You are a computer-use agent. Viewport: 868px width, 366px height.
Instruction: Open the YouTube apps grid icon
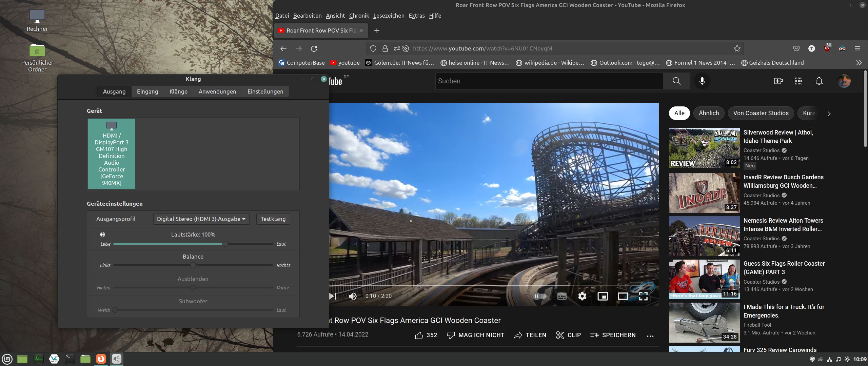[798, 81]
